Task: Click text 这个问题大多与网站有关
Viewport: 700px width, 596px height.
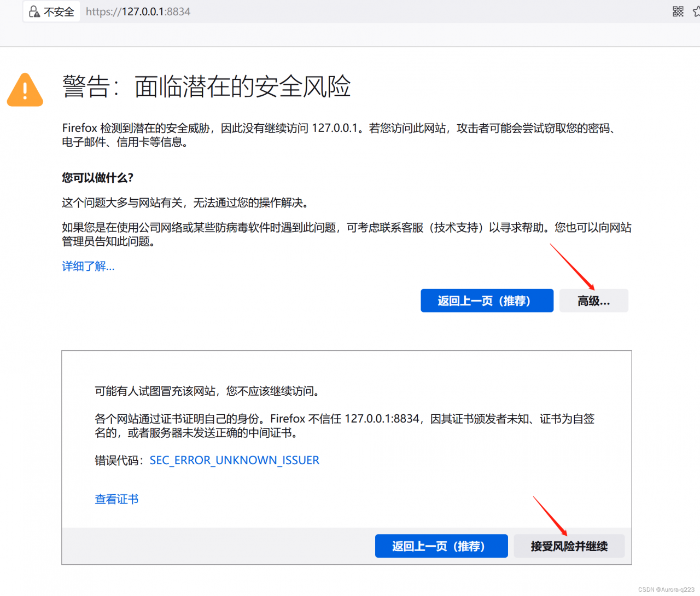Action: click(x=122, y=203)
